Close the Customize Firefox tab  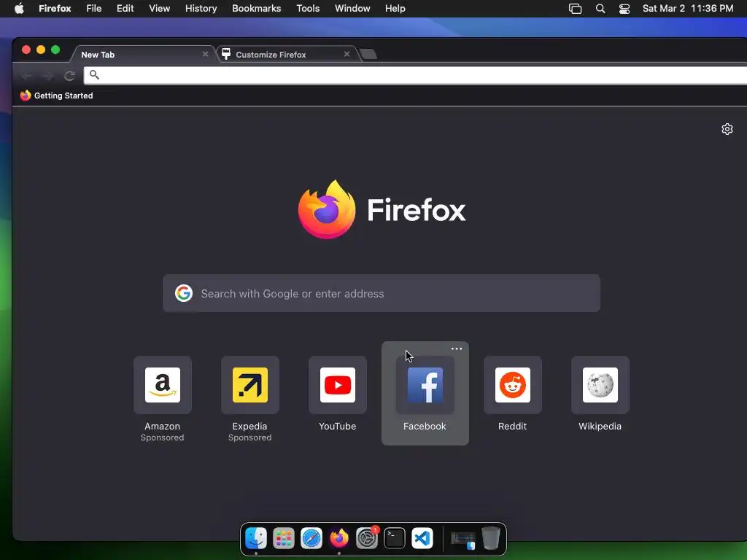tap(347, 54)
